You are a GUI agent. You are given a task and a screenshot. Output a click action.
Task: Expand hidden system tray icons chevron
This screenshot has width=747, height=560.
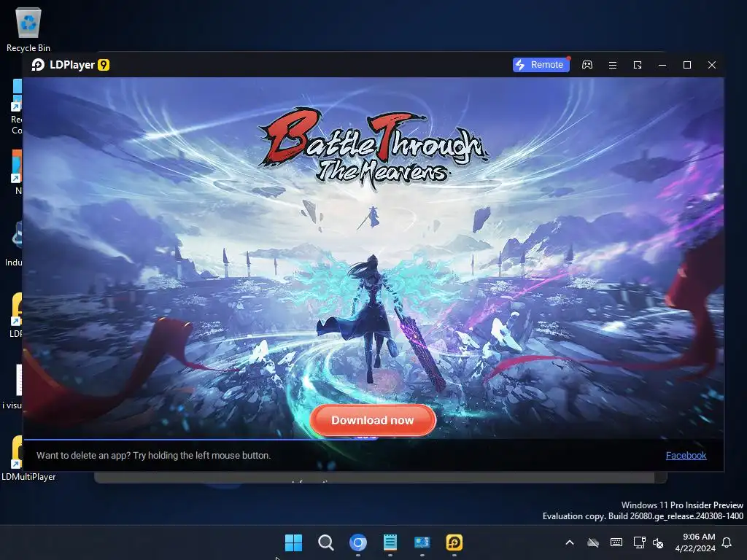(x=569, y=542)
